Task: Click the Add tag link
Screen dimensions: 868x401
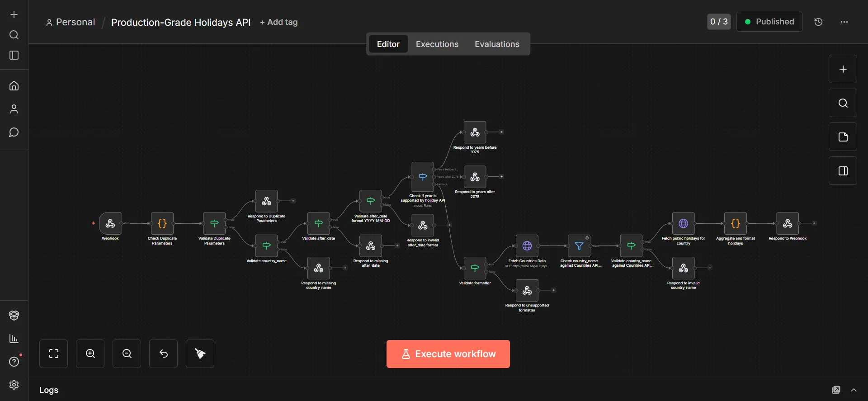Action: click(279, 22)
